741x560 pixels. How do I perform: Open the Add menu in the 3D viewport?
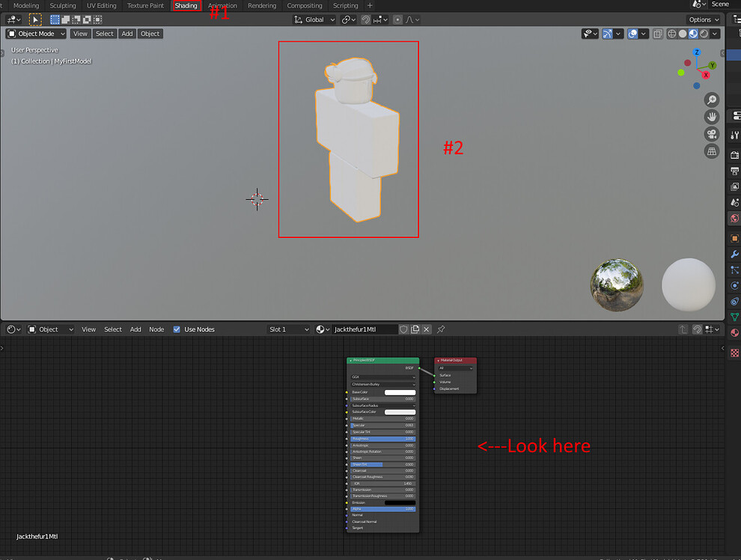(127, 33)
